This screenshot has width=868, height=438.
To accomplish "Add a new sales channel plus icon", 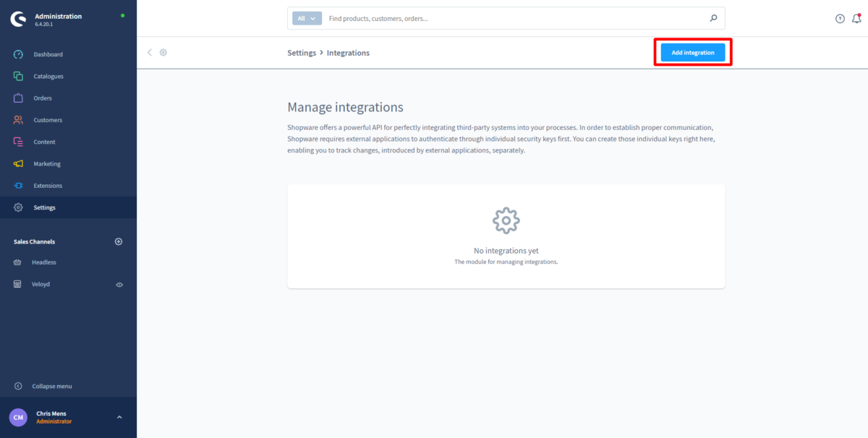I will pos(119,241).
